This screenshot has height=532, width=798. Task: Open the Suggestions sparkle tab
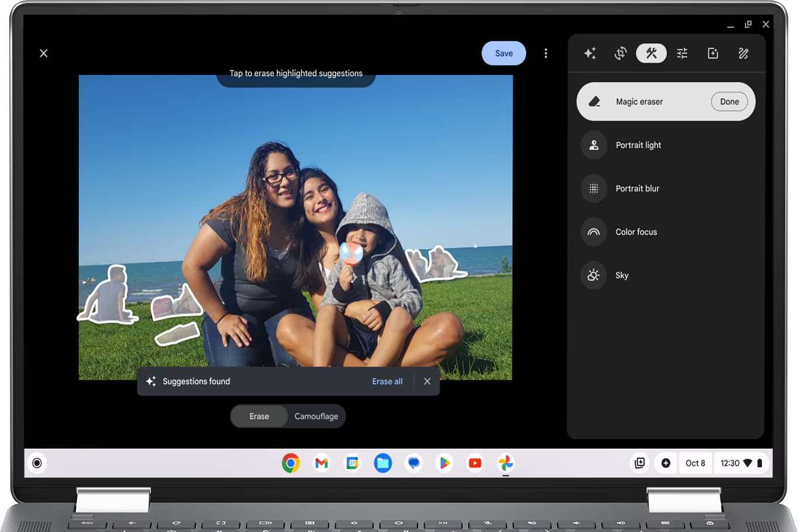pos(590,53)
